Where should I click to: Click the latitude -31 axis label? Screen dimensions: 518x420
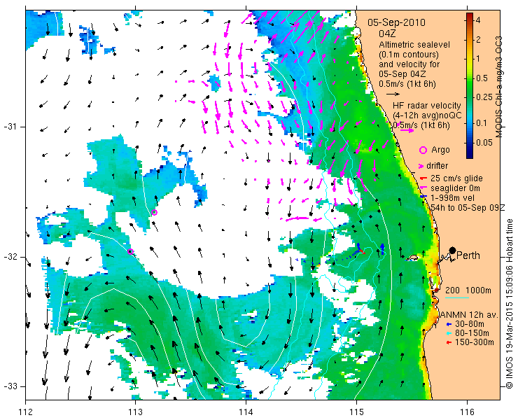[x=10, y=127]
